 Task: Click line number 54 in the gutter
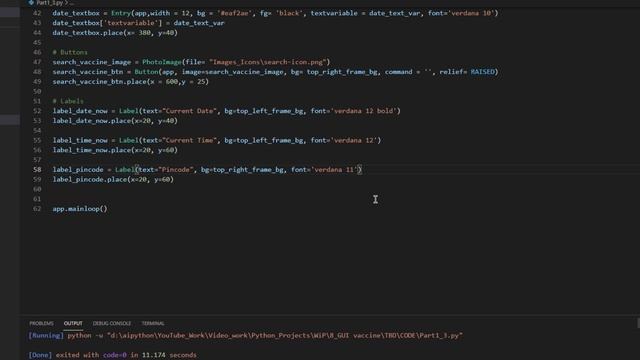click(37, 131)
